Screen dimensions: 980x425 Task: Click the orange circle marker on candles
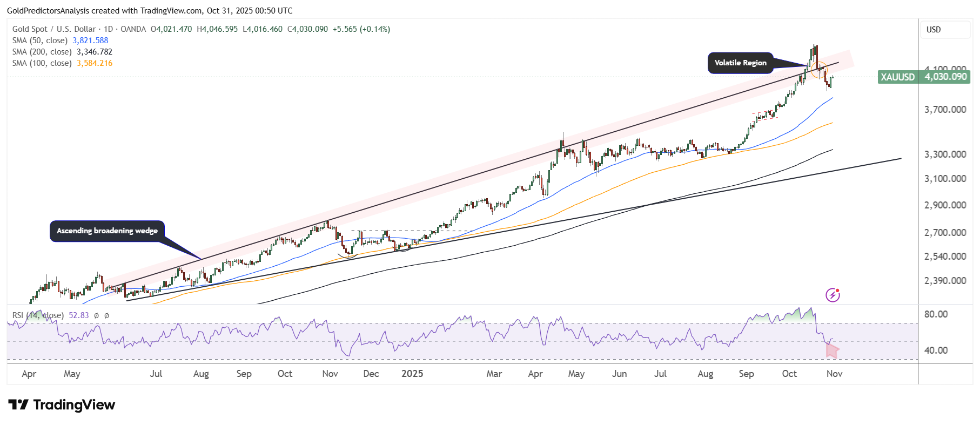[818, 70]
